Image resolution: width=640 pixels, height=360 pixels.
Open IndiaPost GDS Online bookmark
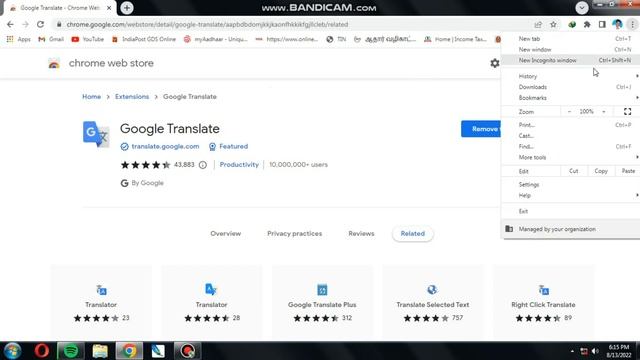[144, 39]
